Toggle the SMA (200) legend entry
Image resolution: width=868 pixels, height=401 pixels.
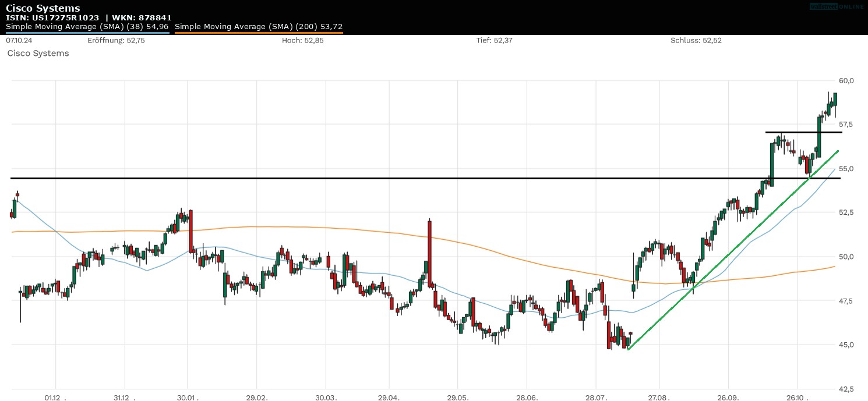(258, 27)
